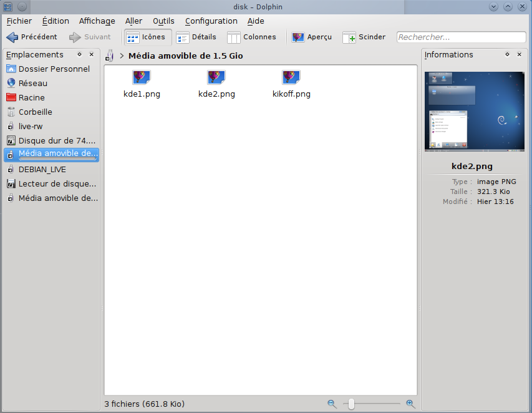Click the zoom in magnifier icon
The width and height of the screenshot is (532, 413).
410,404
